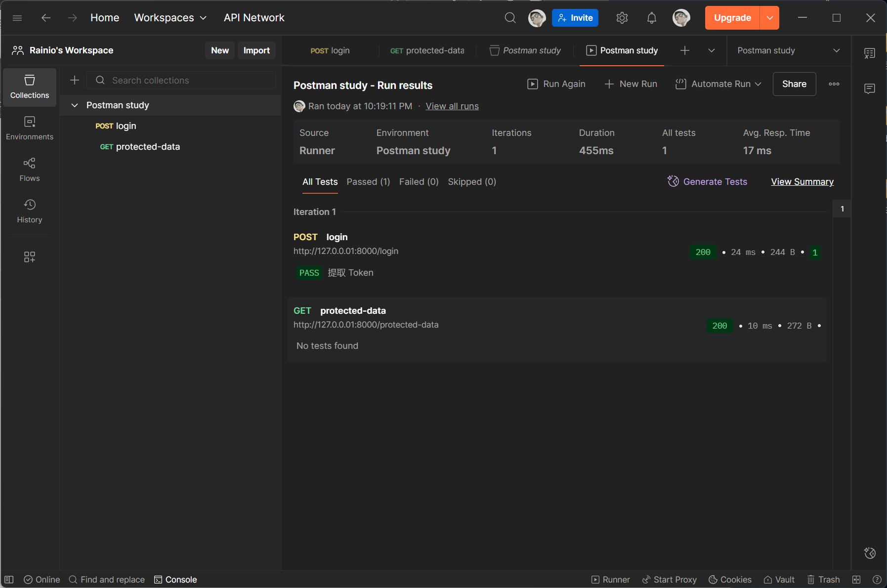Viewport: 887px width, 588px height.
Task: Focus the Search collections field
Action: tap(181, 80)
